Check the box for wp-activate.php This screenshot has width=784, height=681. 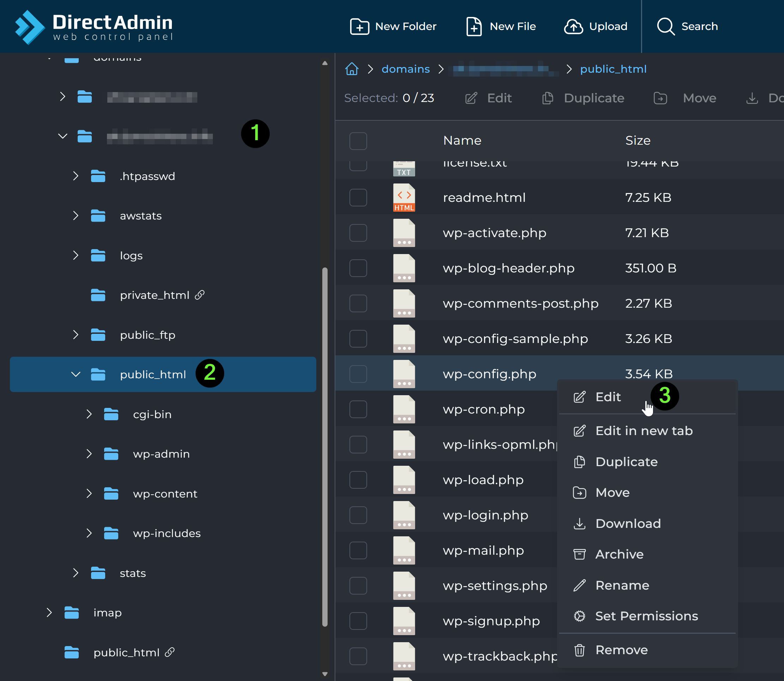click(x=358, y=233)
